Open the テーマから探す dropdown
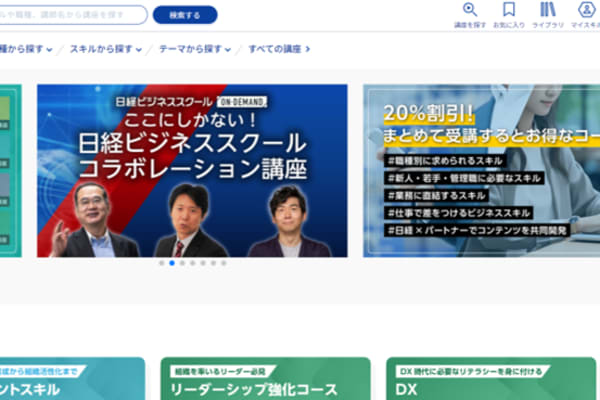Image resolution: width=600 pixels, height=400 pixels. [x=194, y=48]
